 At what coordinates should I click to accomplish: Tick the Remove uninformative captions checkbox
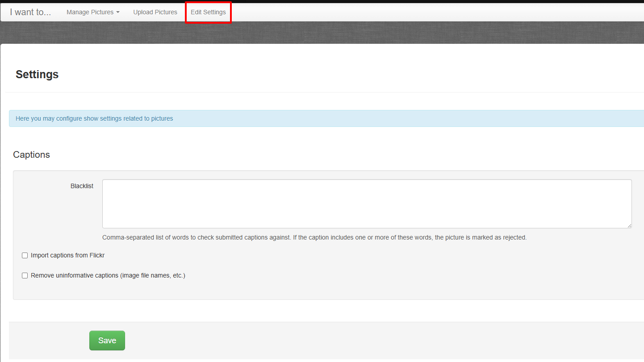pos(25,276)
